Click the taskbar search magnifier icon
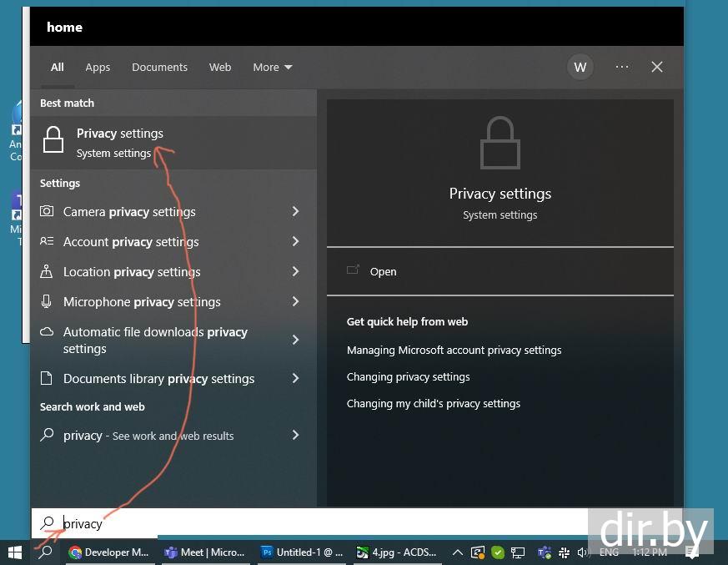This screenshot has width=728, height=565. [46, 552]
